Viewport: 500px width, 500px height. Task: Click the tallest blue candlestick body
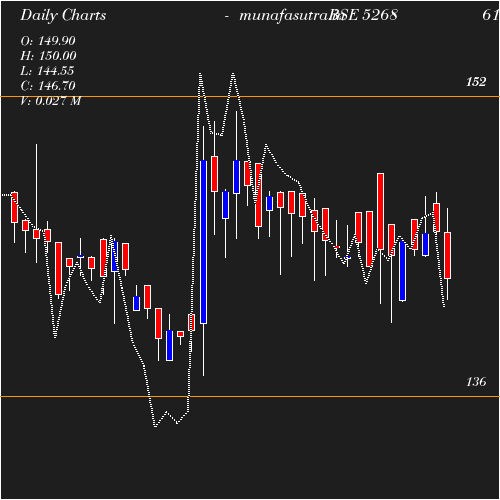pos(203,242)
